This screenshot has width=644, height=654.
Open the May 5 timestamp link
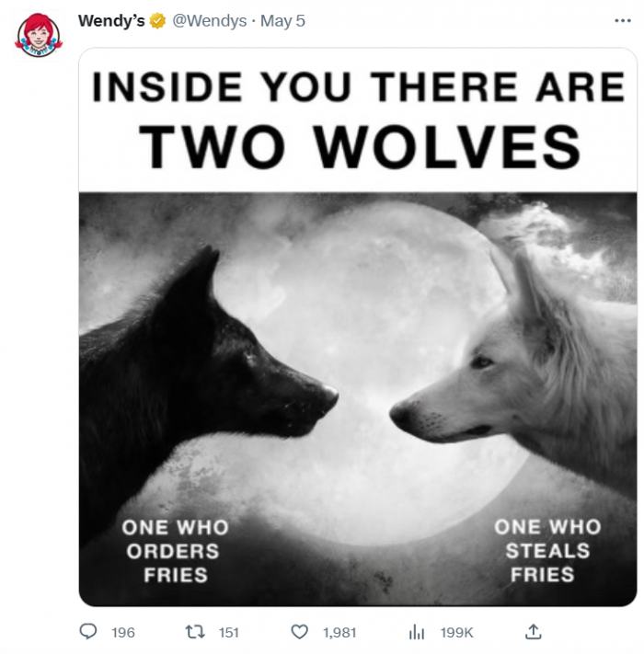(x=282, y=21)
